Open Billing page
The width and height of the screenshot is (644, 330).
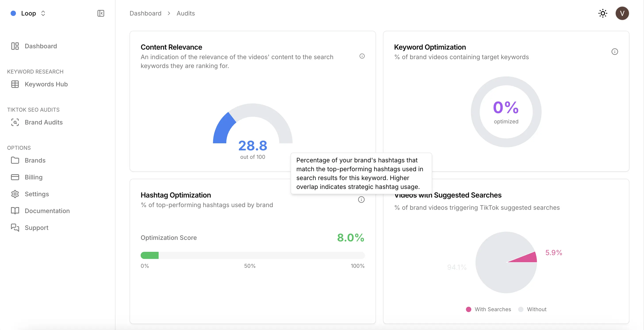point(33,177)
